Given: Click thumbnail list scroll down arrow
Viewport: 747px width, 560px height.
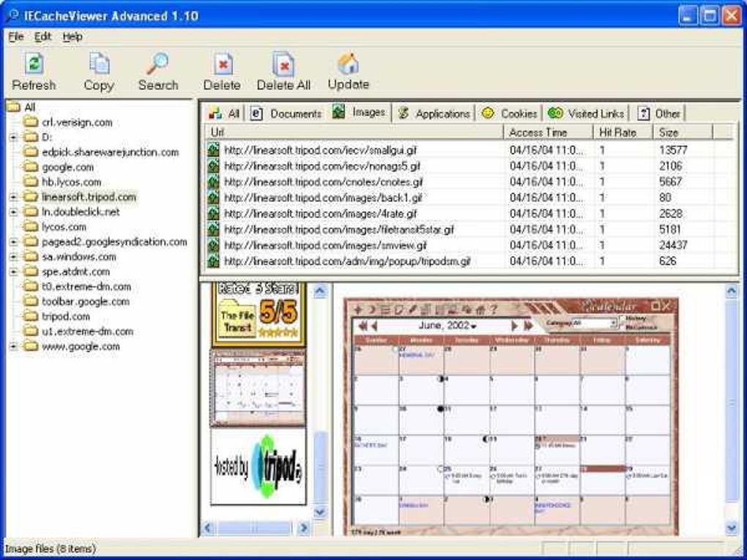Looking at the screenshot, I should point(319,512).
